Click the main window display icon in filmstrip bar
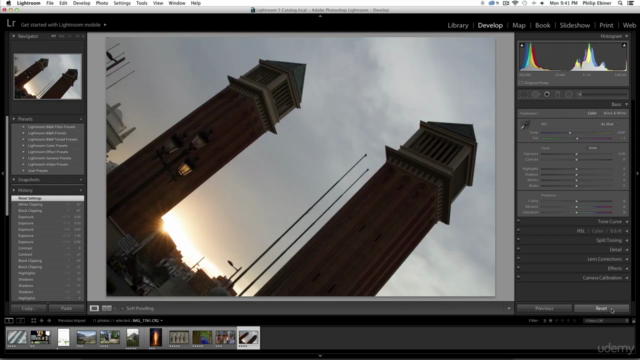The height and width of the screenshot is (360, 640). 9,320
